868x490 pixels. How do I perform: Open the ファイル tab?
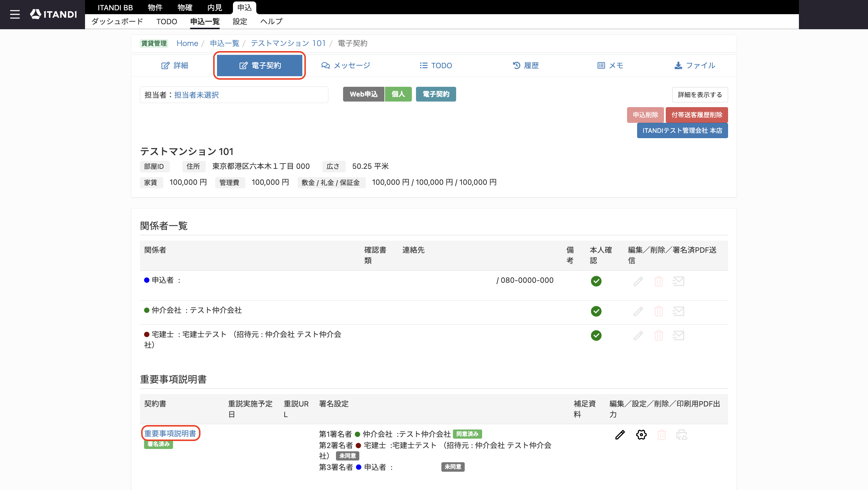coord(695,65)
